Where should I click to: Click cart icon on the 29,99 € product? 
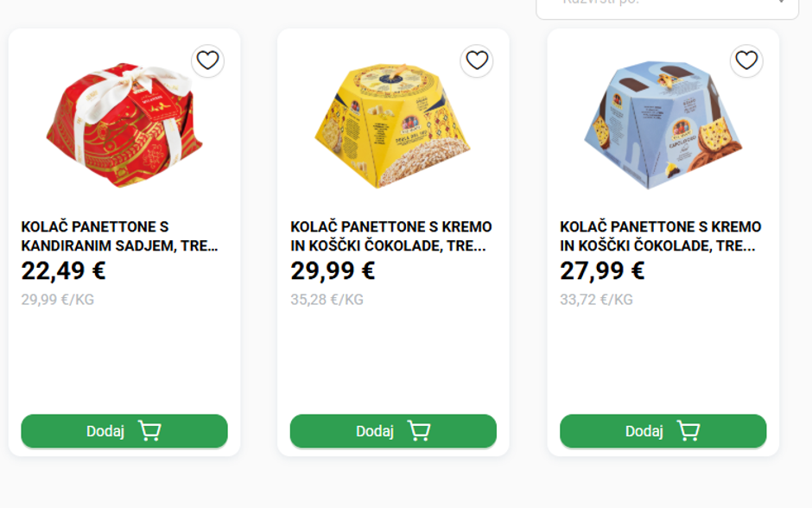419,431
